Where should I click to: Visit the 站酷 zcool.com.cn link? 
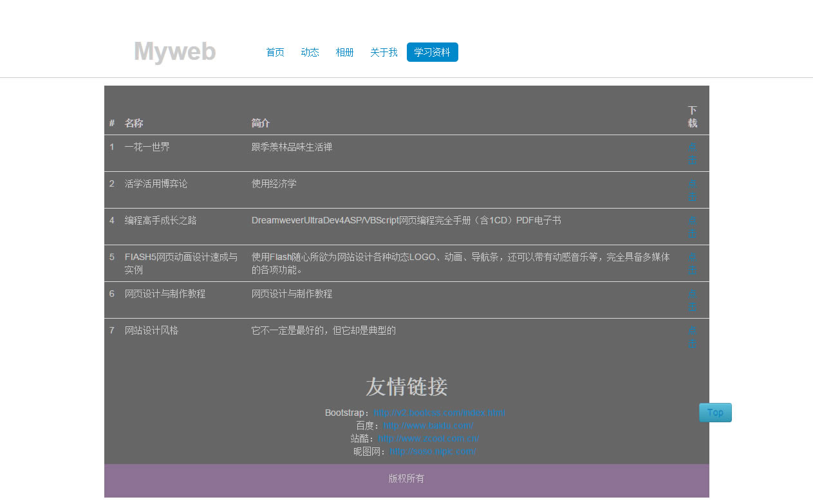[428, 438]
